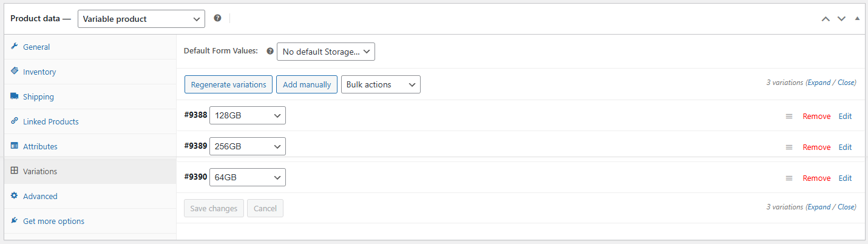Screen dimensions: 868x244
Task: Open the No default Storage dropdown
Action: [x=326, y=52]
